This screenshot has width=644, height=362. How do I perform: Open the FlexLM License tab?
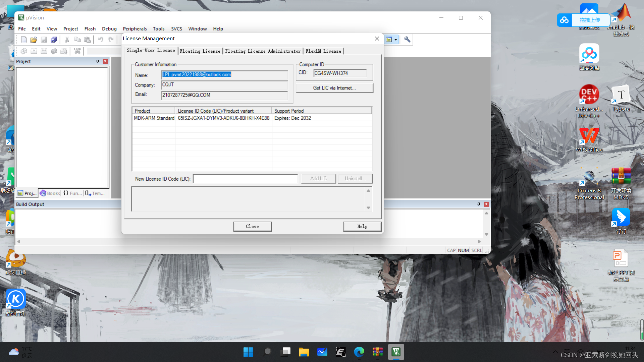pyautogui.click(x=323, y=51)
